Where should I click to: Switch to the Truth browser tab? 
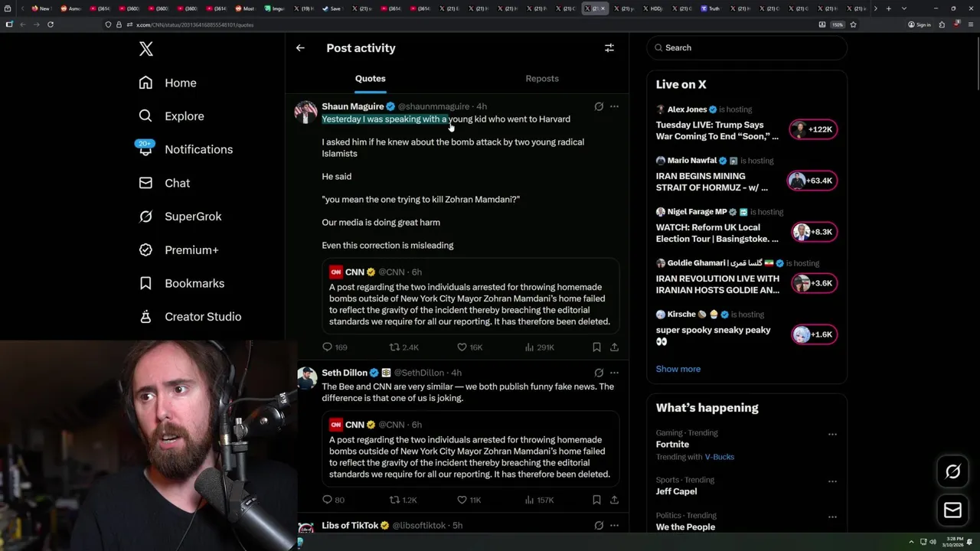tap(710, 8)
